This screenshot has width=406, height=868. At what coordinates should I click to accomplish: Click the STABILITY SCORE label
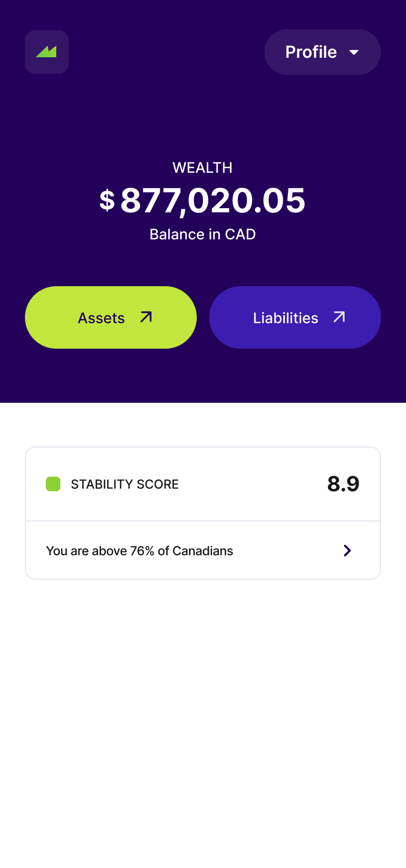coord(125,484)
